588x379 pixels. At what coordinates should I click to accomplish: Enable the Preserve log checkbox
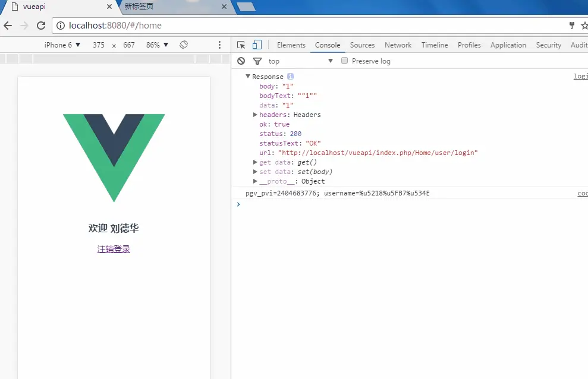[344, 61]
